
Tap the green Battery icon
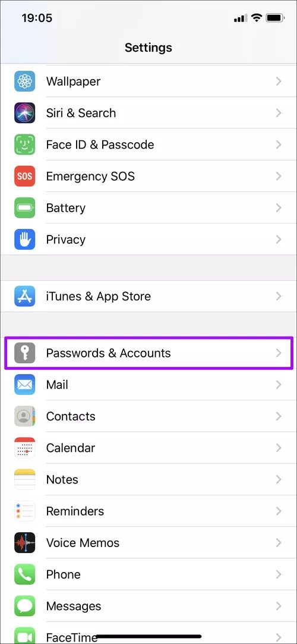[x=24, y=208]
